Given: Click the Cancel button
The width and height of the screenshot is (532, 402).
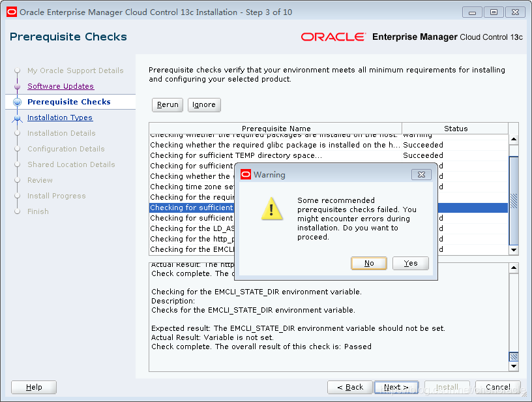Looking at the screenshot, I should tap(497, 387).
